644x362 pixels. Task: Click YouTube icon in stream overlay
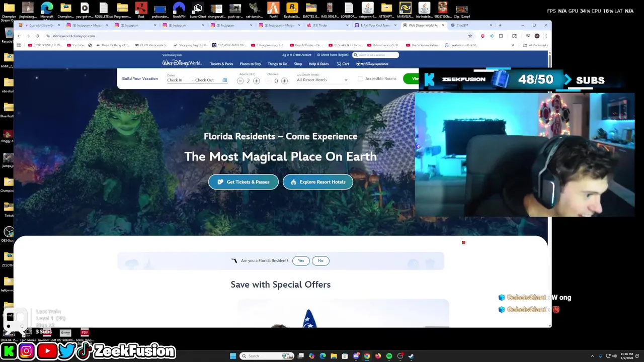pos(47,351)
